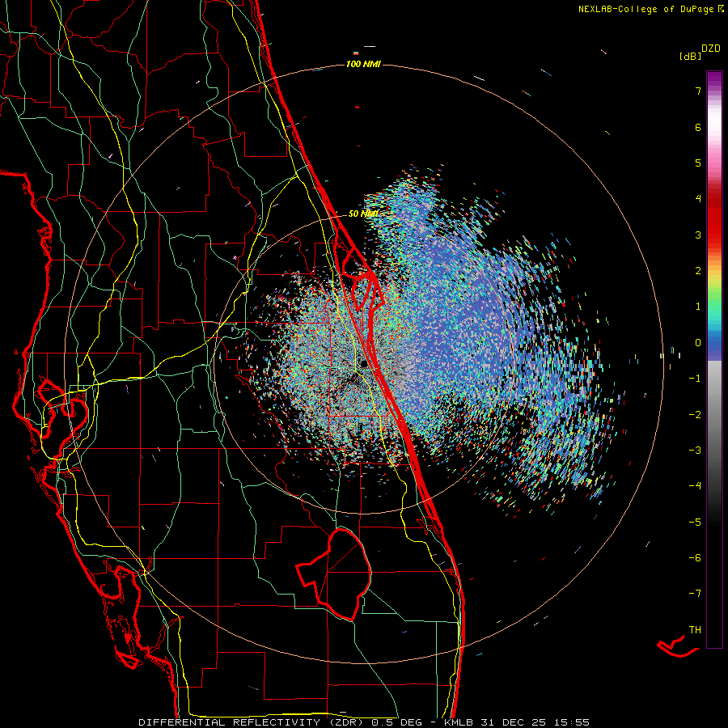Image resolution: width=728 pixels, height=728 pixels.
Task: Click the -7 dB tick on the color scale
Action: (695, 594)
